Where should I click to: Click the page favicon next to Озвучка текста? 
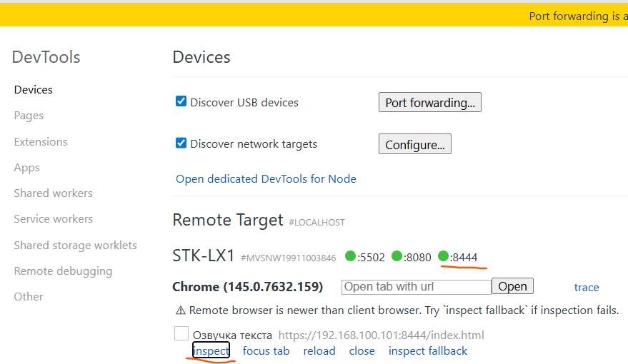181,333
